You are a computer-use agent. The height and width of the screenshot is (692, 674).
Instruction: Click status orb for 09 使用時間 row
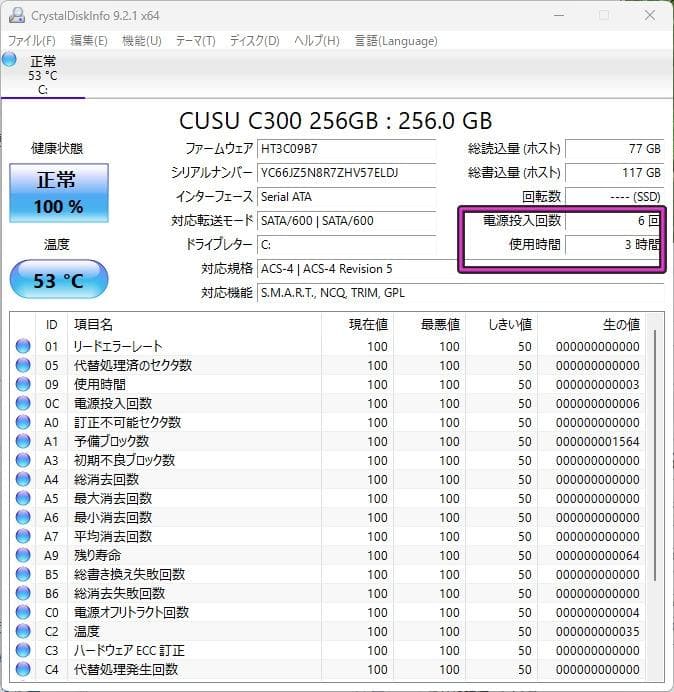tap(23, 384)
